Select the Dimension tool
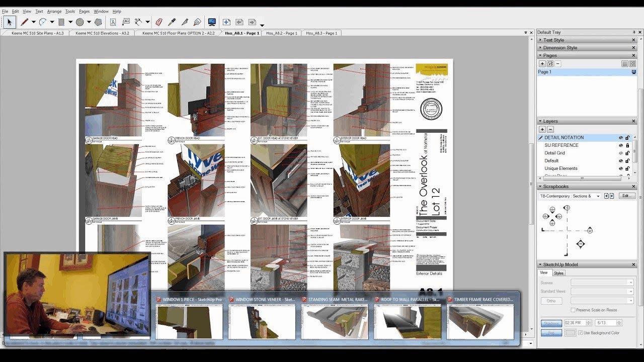The height and width of the screenshot is (362, 644). pos(138,22)
